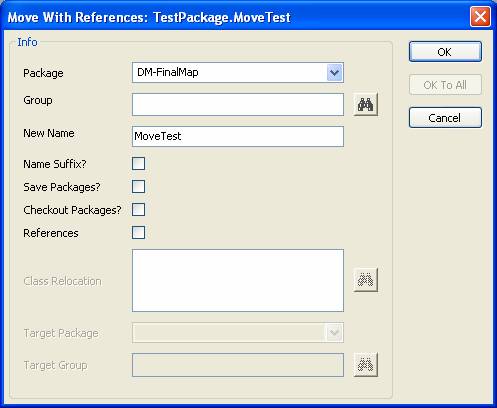Click the Move With References title bar
The image size is (497, 408).
tap(233, 17)
